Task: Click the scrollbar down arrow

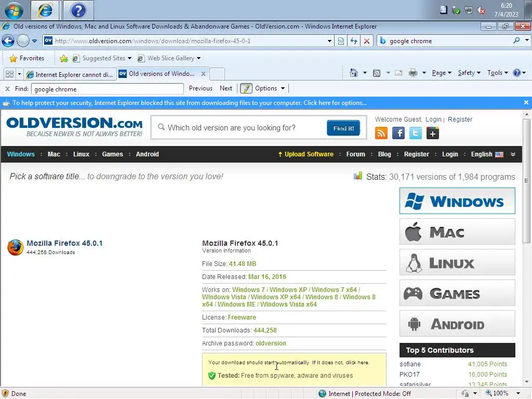Action: 526,382
